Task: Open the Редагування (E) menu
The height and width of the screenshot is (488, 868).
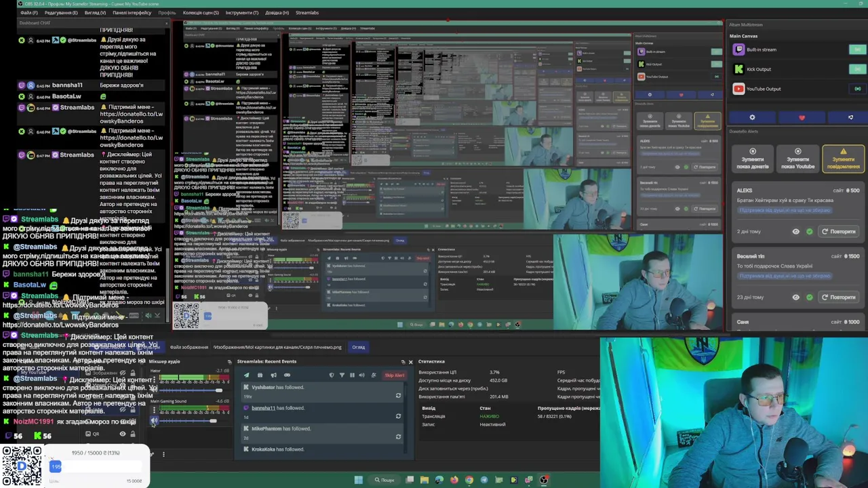Action: (61, 13)
